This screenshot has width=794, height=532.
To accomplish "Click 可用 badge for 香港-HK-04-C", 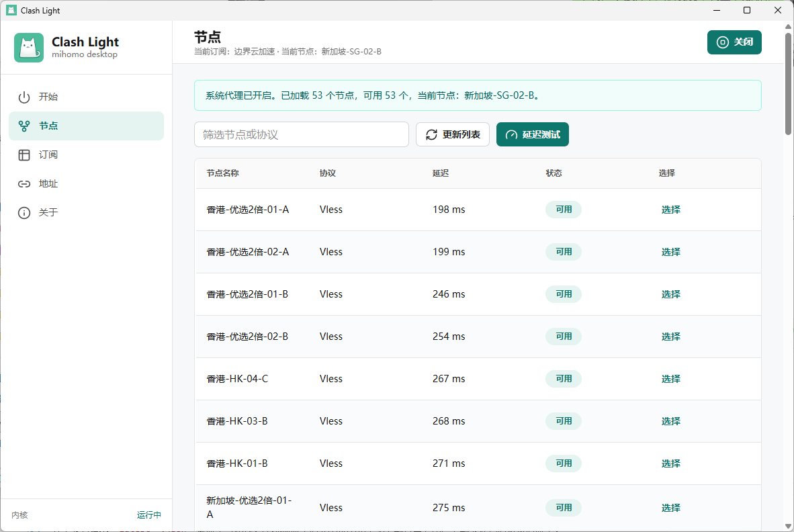I will pyautogui.click(x=563, y=379).
